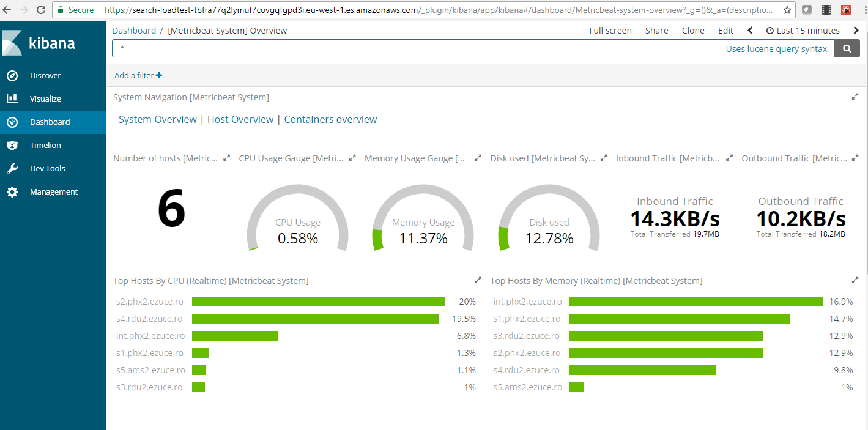Open Uses lucene query syntax link
The height and width of the screenshot is (430, 868).
click(x=776, y=49)
